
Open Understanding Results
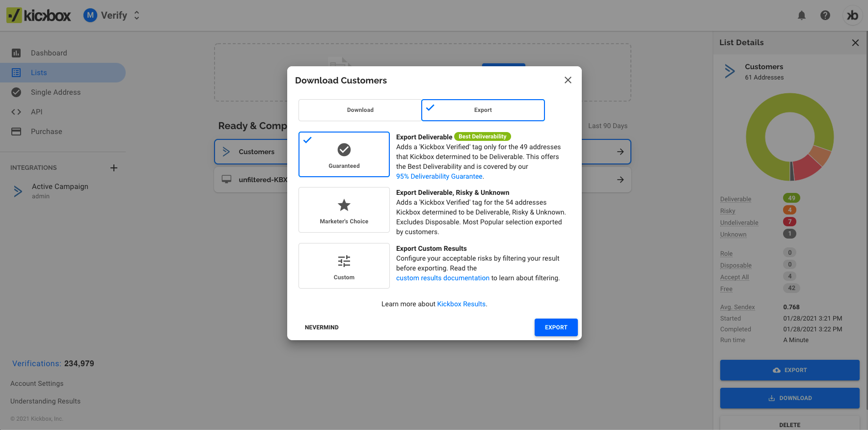pyautogui.click(x=45, y=401)
